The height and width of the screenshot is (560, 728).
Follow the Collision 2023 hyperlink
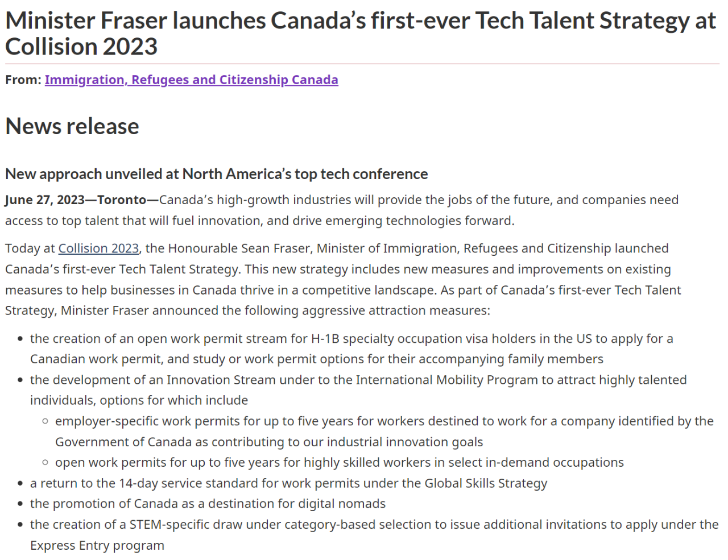point(98,249)
